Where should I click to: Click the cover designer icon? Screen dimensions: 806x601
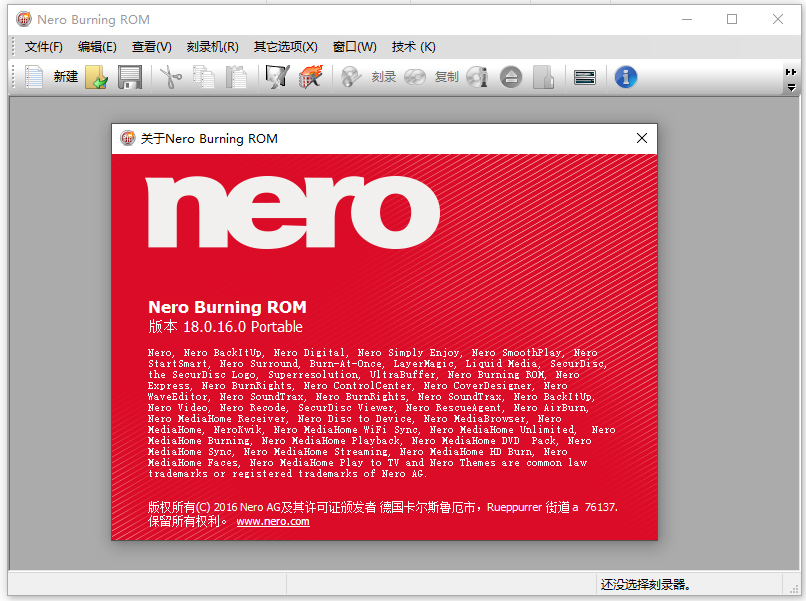coord(543,77)
